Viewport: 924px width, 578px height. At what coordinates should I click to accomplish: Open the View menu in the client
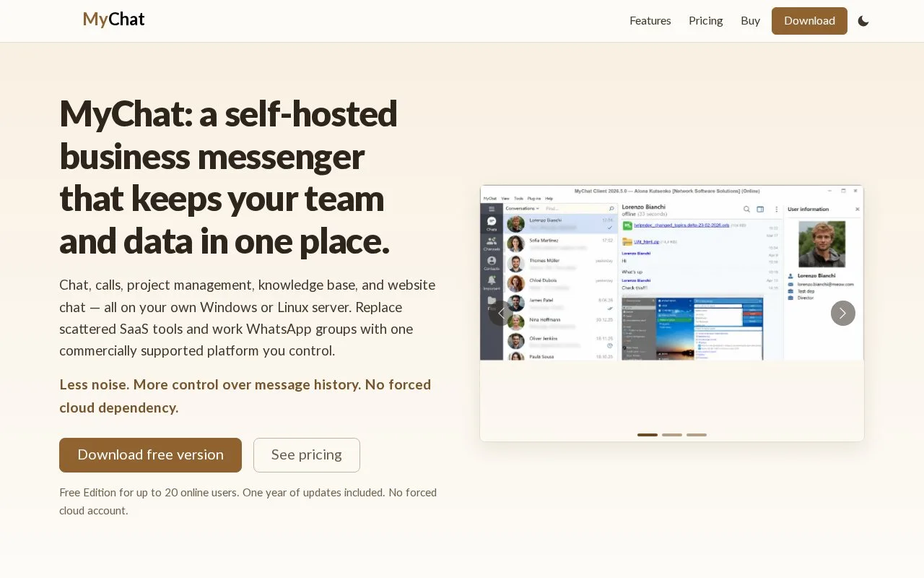pyautogui.click(x=505, y=198)
